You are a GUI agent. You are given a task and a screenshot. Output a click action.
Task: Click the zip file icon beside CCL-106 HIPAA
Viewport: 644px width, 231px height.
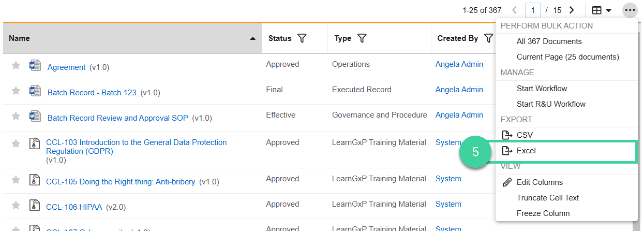(x=34, y=205)
